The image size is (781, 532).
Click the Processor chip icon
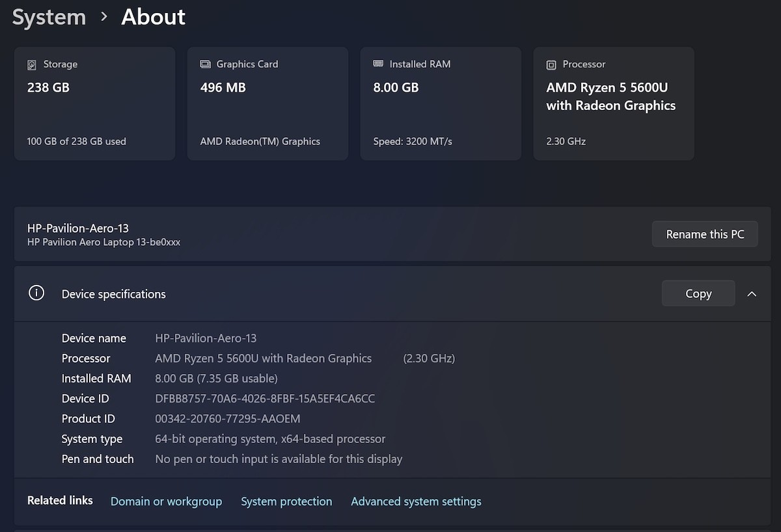tap(551, 65)
